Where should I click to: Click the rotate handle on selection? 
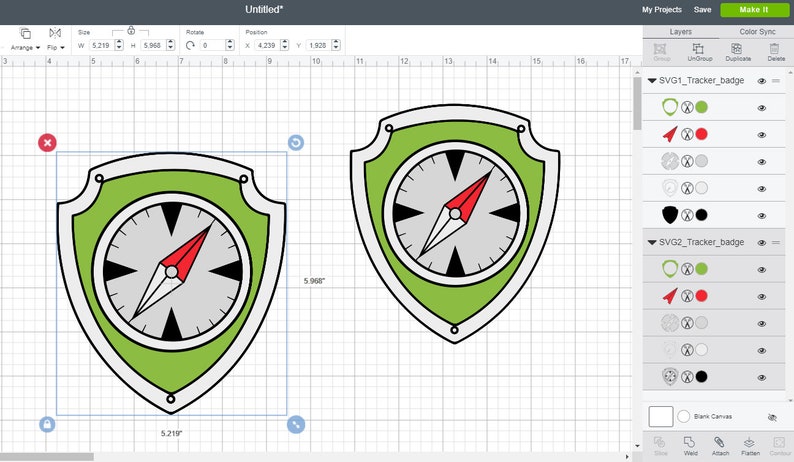click(296, 143)
